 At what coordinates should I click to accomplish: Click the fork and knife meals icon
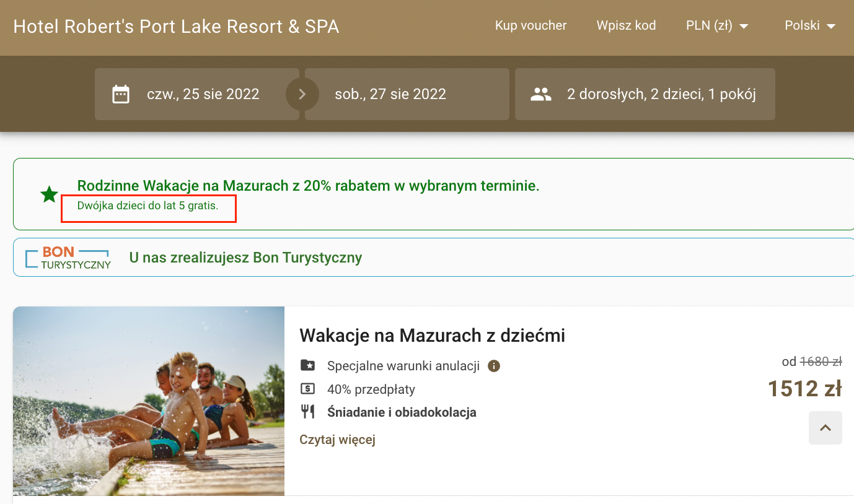(x=307, y=412)
